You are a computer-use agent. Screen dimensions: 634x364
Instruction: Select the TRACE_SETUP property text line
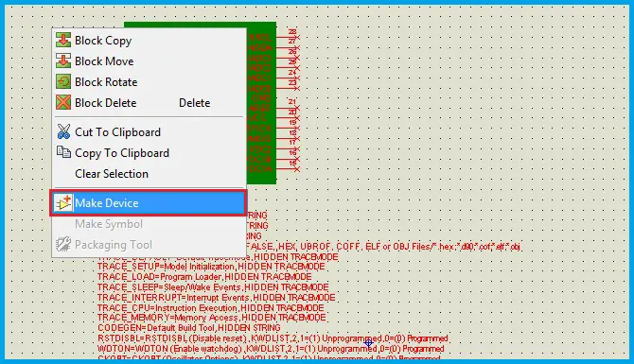(211, 267)
